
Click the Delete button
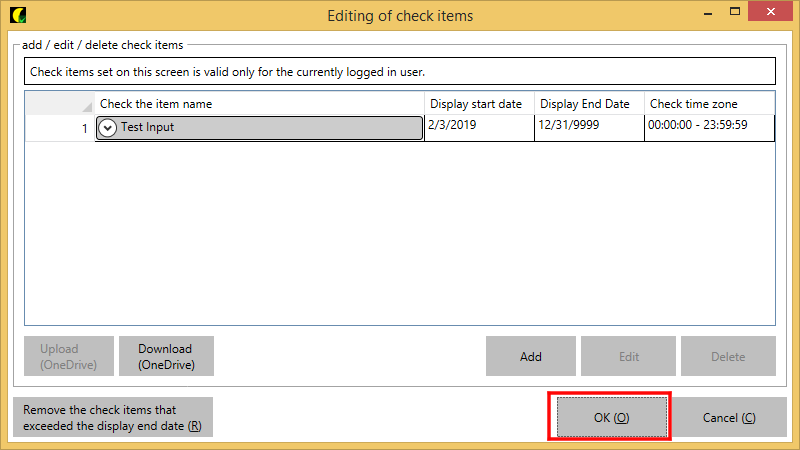coord(728,356)
